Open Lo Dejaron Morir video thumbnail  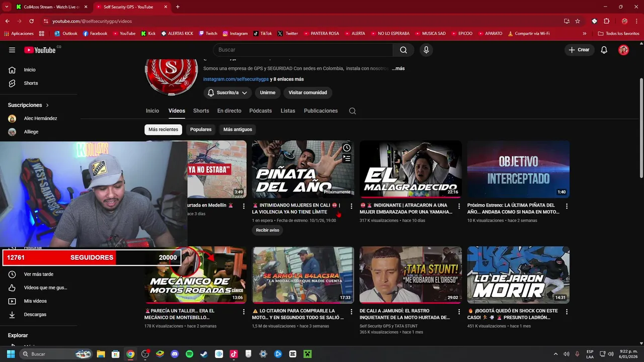coord(518,275)
